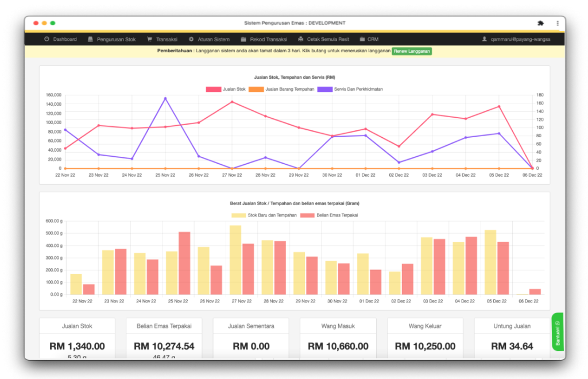Image resolution: width=588 pixels, height=379 pixels.
Task: Click the orange Jualan Barang Tempahan legend swatch
Action: coord(256,89)
